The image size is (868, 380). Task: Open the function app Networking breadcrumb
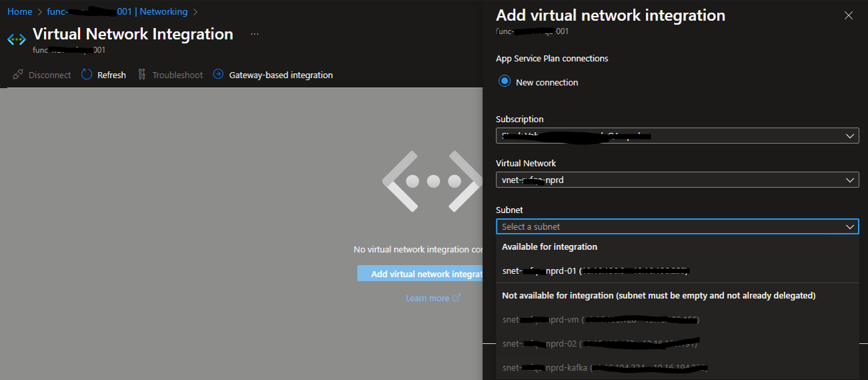117,12
